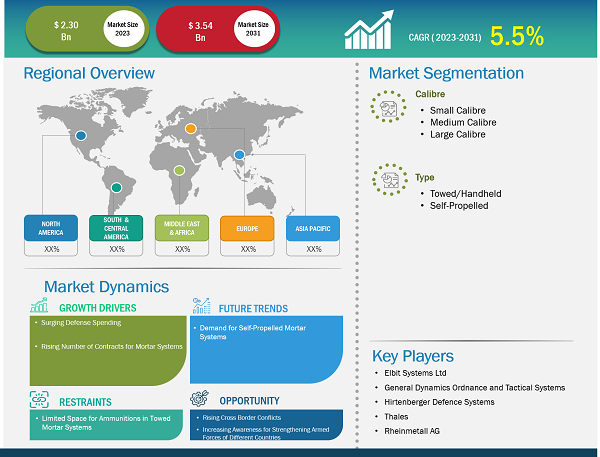Click Rheinmetall AG in Key Players list

coord(412,431)
